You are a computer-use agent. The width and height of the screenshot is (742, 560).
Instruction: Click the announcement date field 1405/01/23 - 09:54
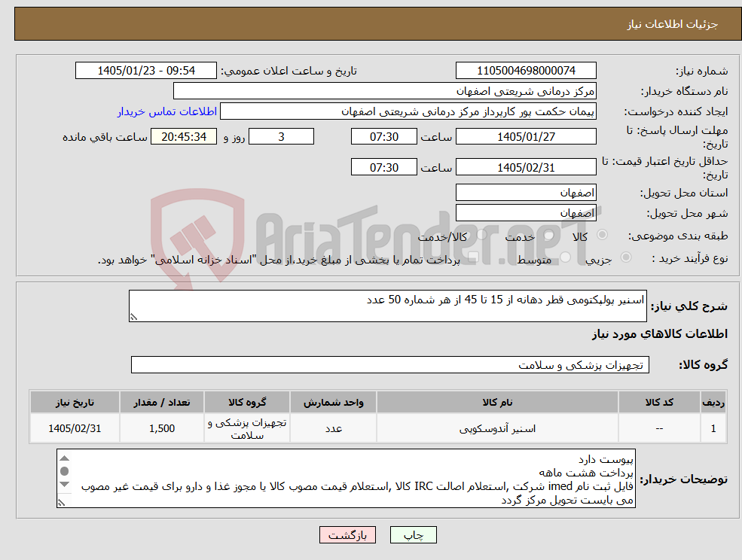coord(145,71)
